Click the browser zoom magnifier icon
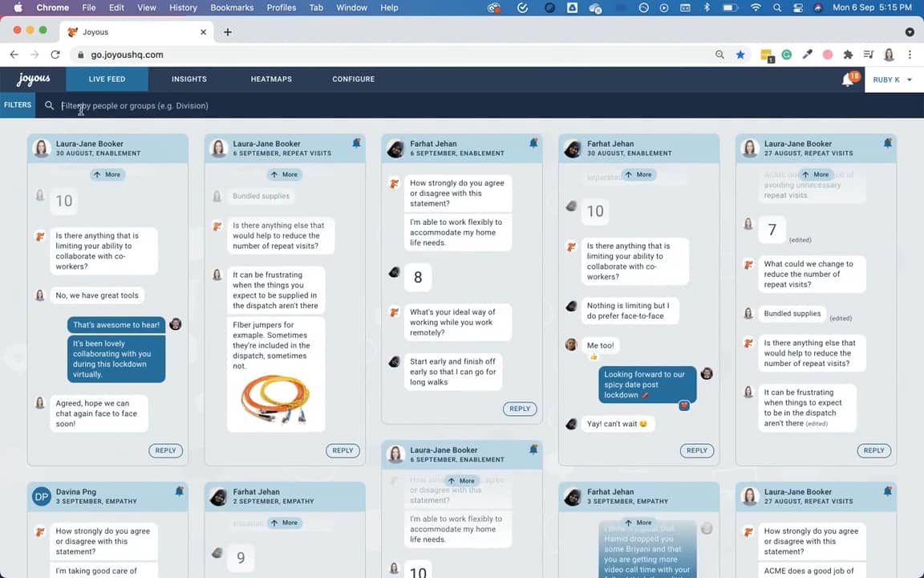Viewport: 924px width, 578px height. [x=719, y=55]
